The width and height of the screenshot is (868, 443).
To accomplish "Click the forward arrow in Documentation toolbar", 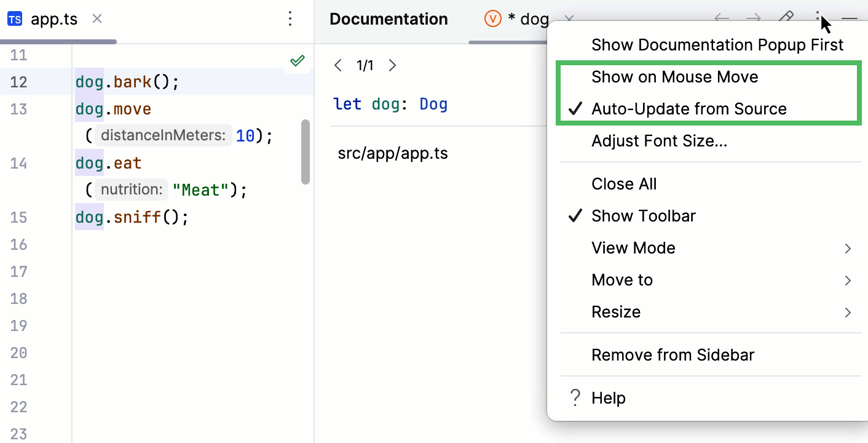I will click(754, 18).
